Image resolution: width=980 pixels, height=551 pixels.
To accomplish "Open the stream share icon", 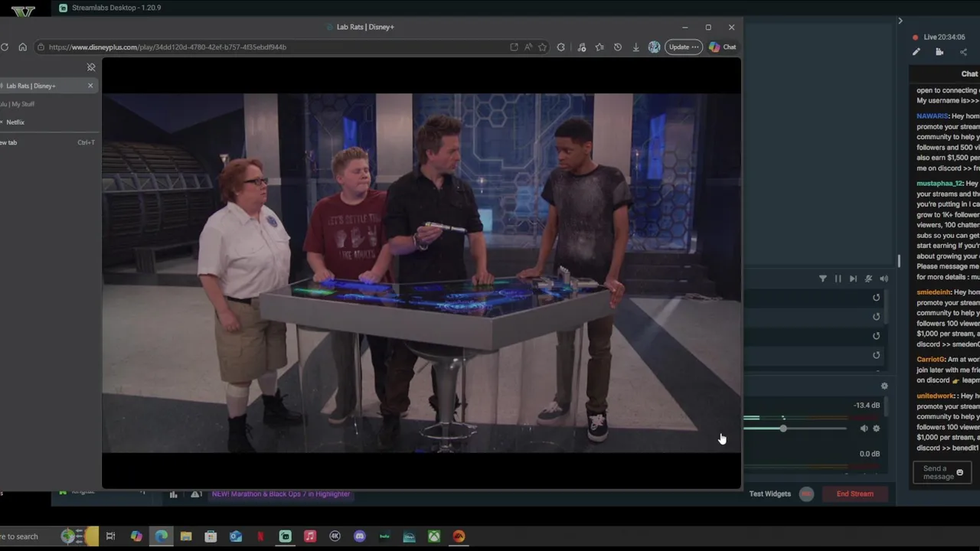I will pos(963,52).
